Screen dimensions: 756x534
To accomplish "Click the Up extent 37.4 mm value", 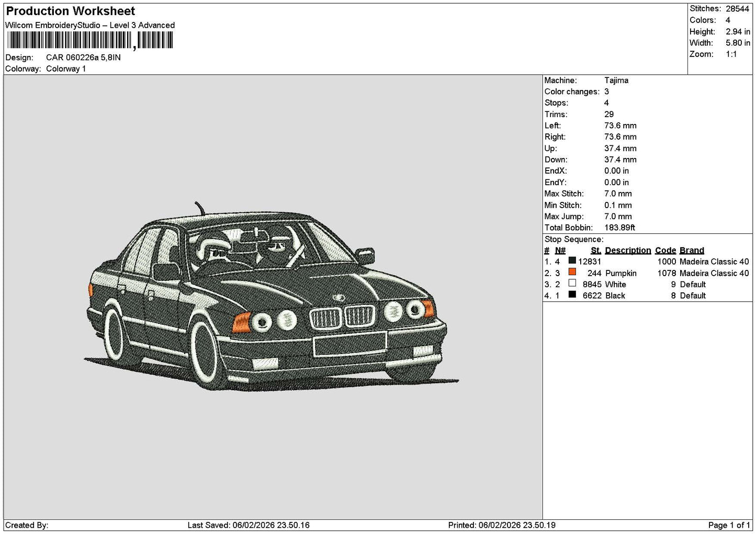I will point(620,149).
